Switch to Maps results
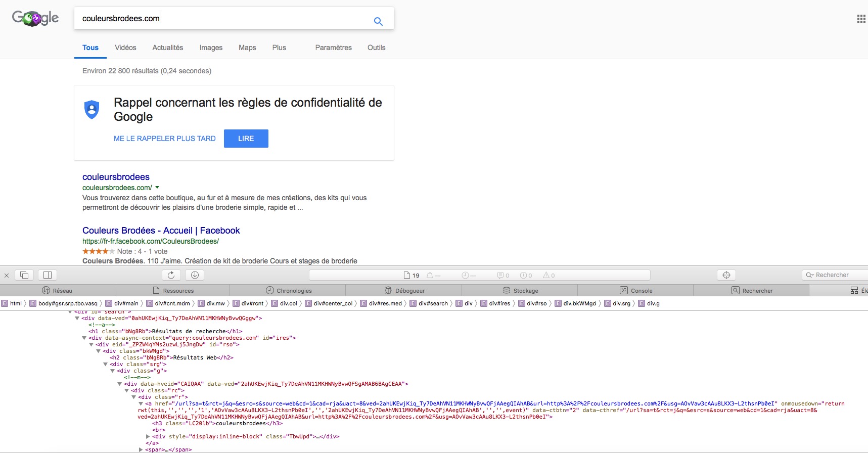Screen dimensions: 868x453 point(247,48)
